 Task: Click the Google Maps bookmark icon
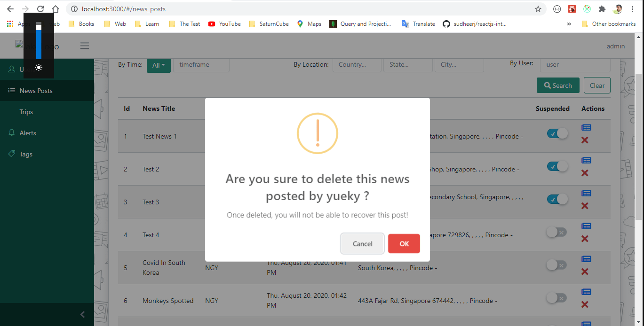tap(299, 23)
